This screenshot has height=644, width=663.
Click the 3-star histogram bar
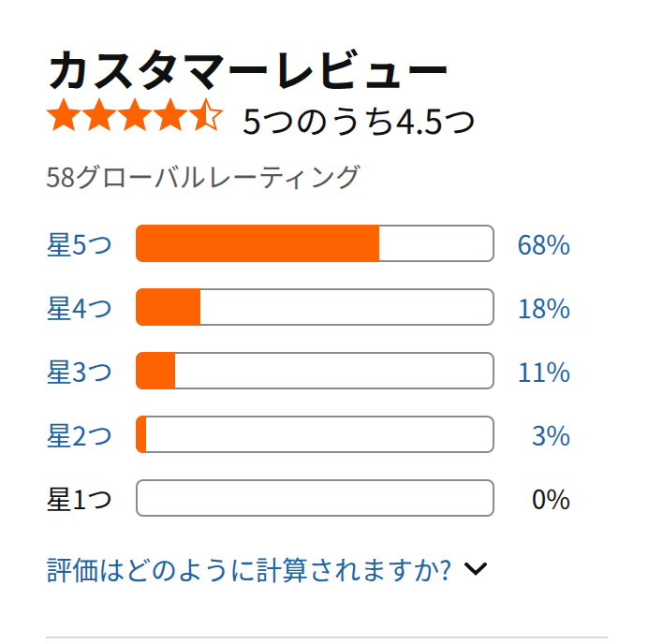pos(315,371)
